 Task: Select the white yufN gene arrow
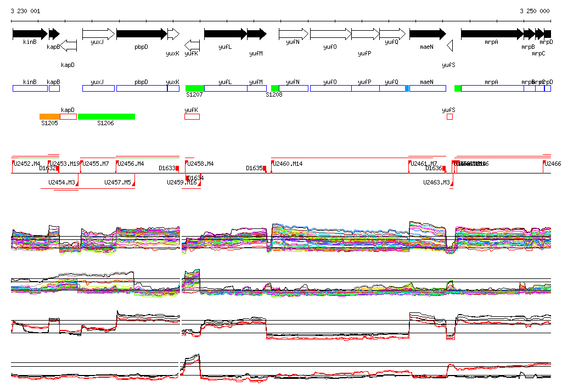(x=294, y=34)
